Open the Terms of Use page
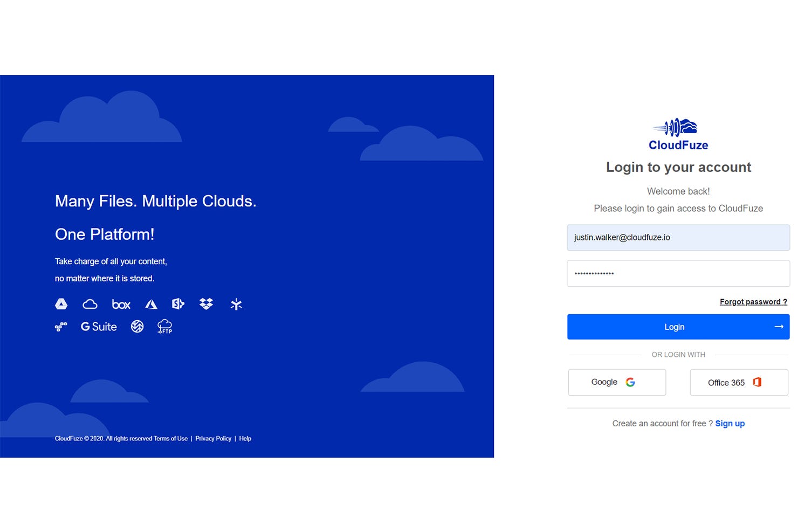The width and height of the screenshot is (798, 532). tap(171, 438)
